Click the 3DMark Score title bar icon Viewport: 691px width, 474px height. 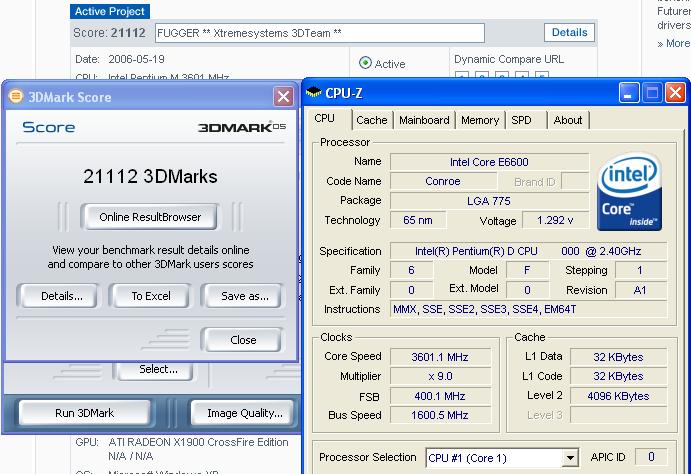[15, 97]
